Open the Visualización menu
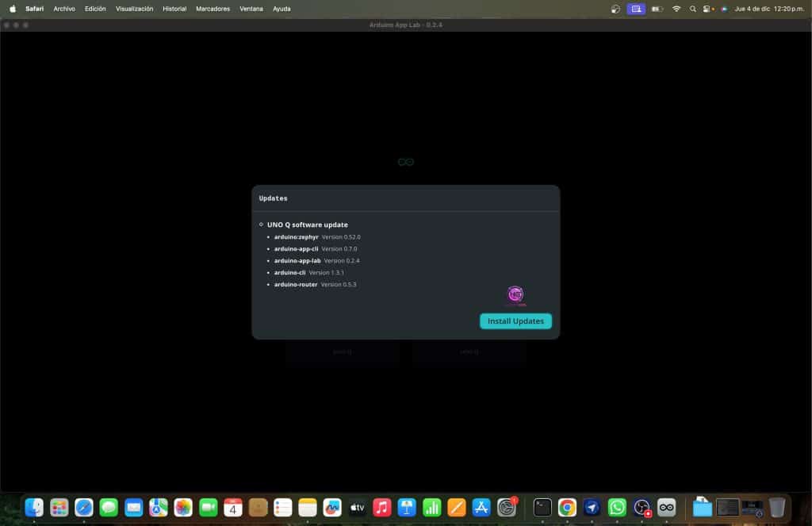The height and width of the screenshot is (526, 812). point(134,9)
